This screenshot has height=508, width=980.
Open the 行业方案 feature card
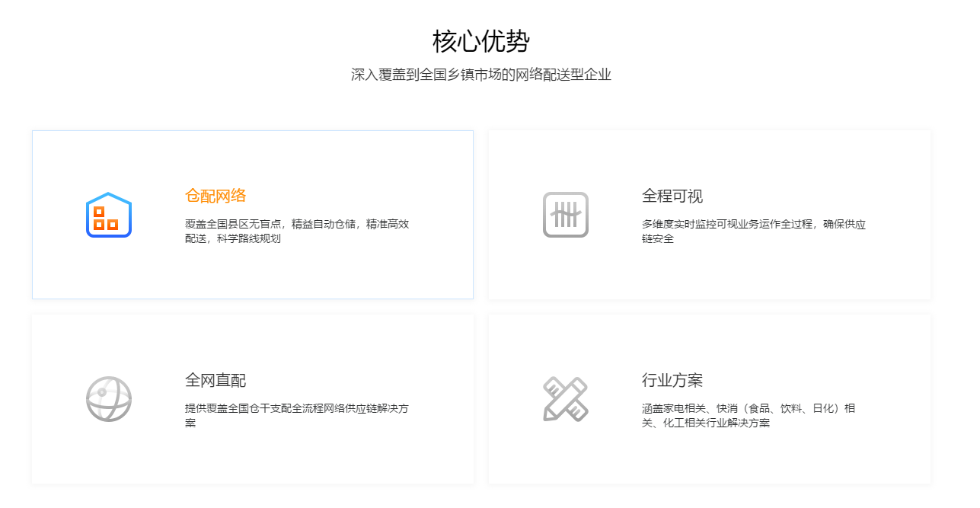(710, 398)
